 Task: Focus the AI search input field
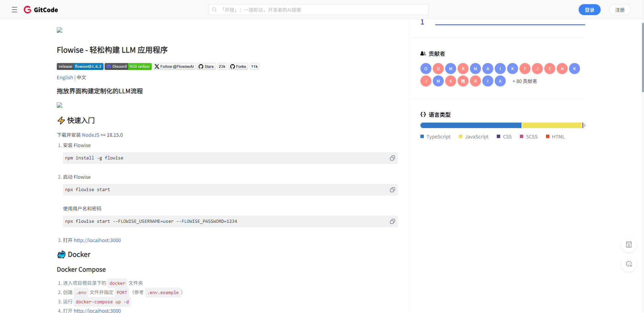pos(320,10)
